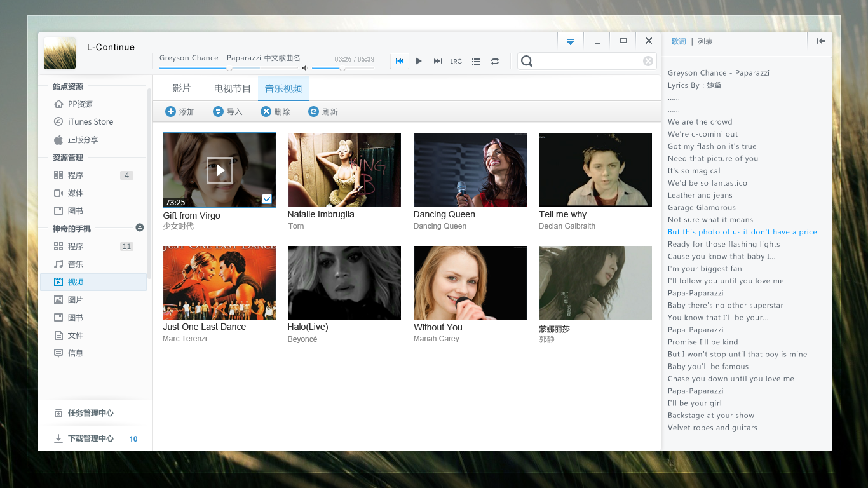This screenshot has height=488, width=868.
Task: Open the Natalie Imbruglia video thumbnail
Action: (x=344, y=170)
